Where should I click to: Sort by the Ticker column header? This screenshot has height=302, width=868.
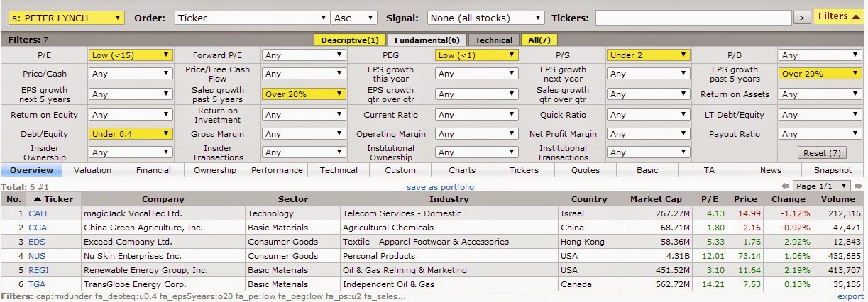(x=53, y=199)
